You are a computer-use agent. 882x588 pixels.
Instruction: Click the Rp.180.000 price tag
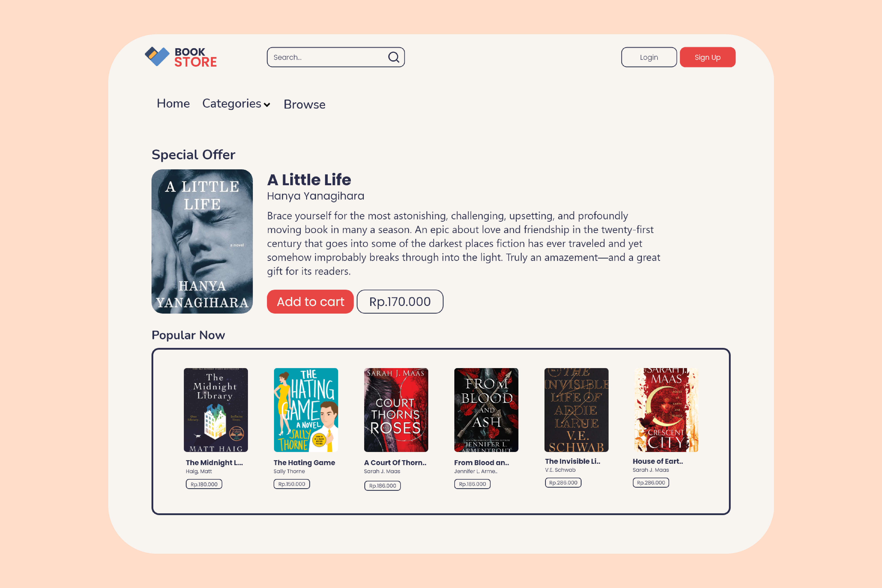pos(204,484)
